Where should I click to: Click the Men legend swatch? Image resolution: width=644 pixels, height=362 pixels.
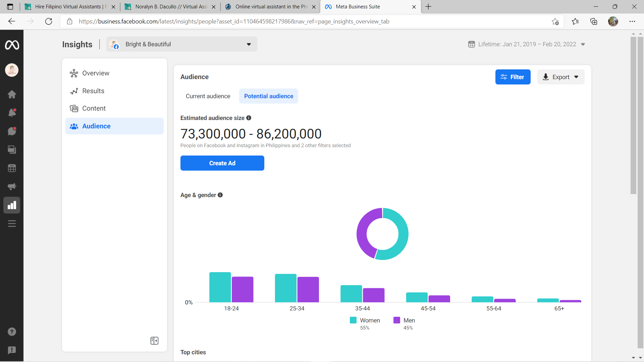pos(397,320)
